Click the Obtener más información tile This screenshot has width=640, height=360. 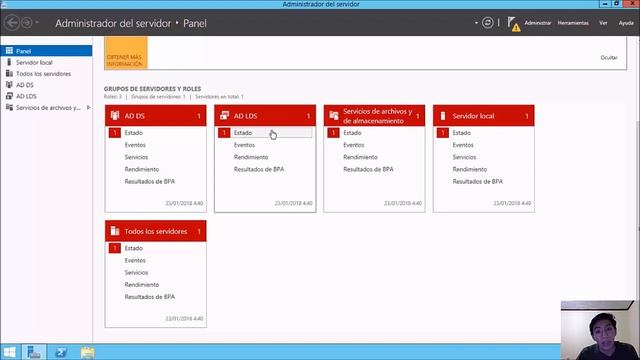(126, 53)
